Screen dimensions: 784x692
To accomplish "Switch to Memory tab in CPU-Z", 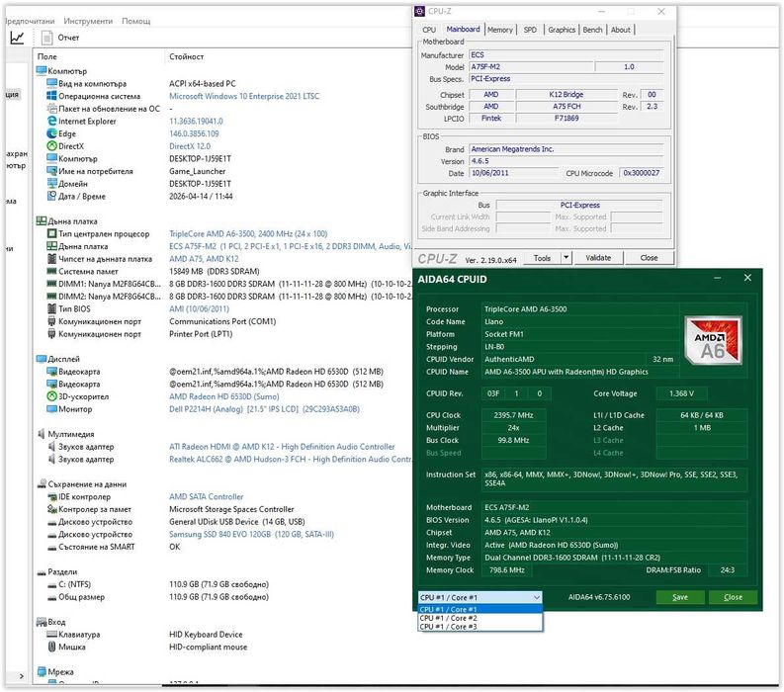I will point(500,30).
